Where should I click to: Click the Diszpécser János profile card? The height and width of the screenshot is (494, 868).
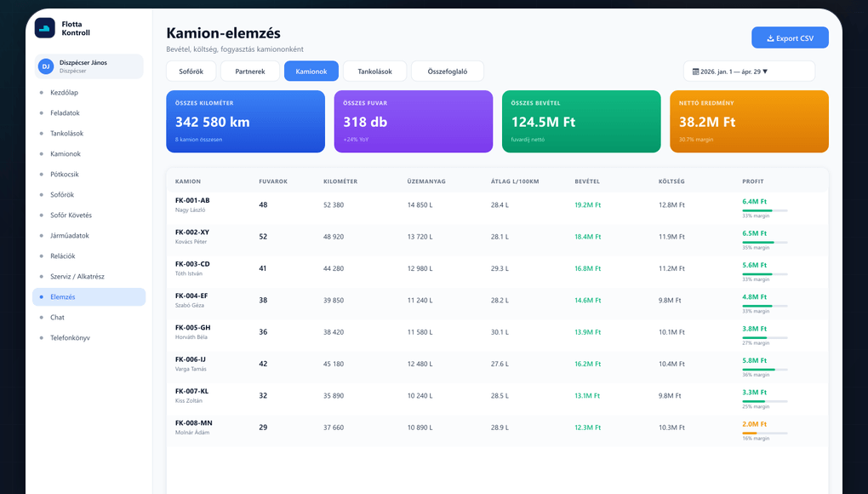click(89, 66)
